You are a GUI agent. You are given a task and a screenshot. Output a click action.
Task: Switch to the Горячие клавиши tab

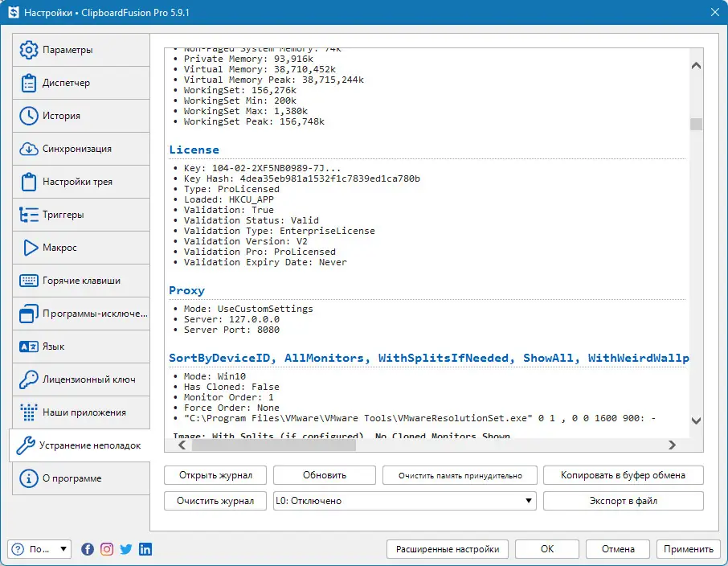pyautogui.click(x=81, y=281)
